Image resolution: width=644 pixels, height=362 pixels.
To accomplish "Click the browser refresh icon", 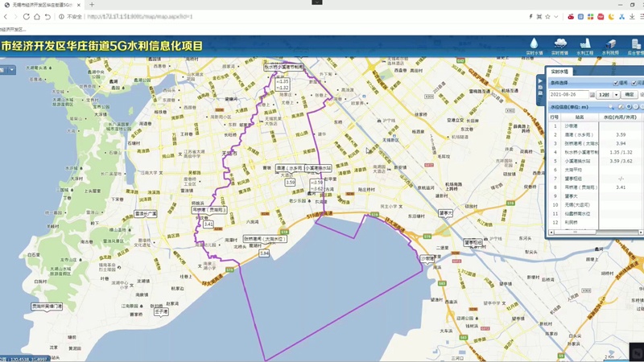I will click(x=27, y=16).
